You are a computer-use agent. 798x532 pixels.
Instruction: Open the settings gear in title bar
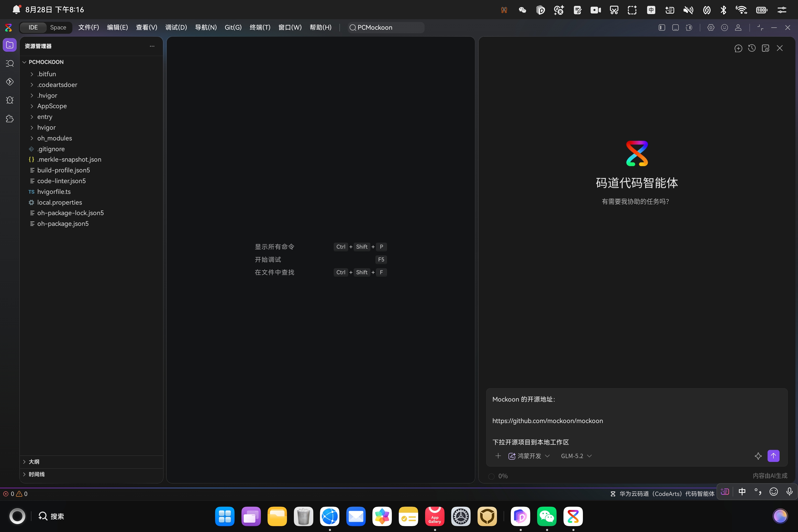tap(711, 27)
